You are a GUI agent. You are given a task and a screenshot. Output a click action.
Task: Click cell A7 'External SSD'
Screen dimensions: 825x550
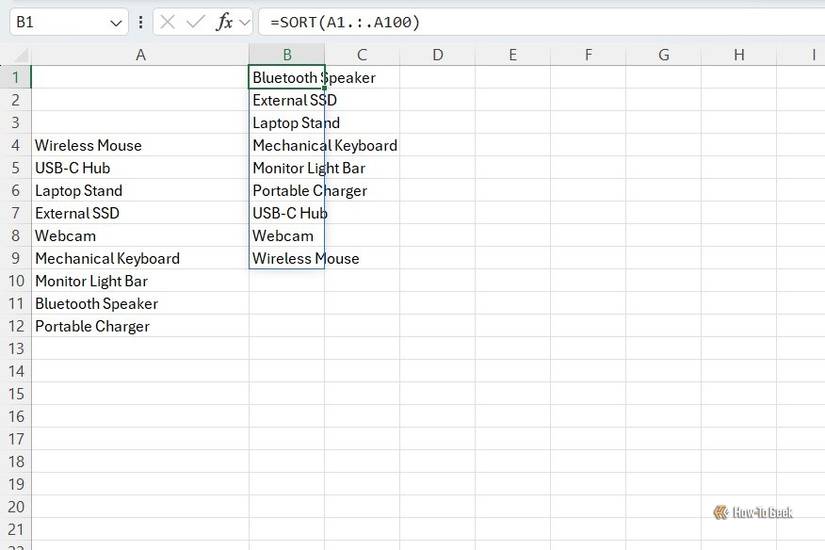(140, 213)
